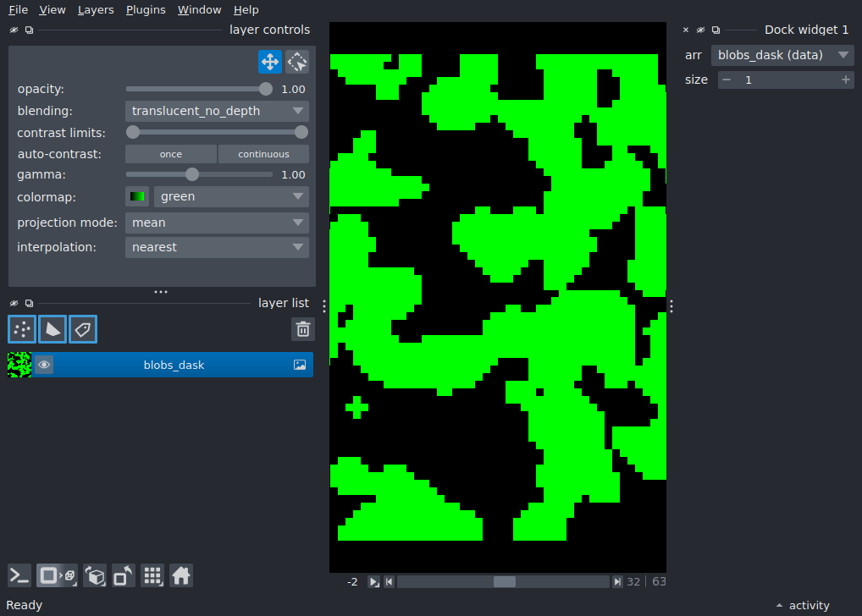
Task: Click the contrast limits upper handle
Action: (301, 133)
